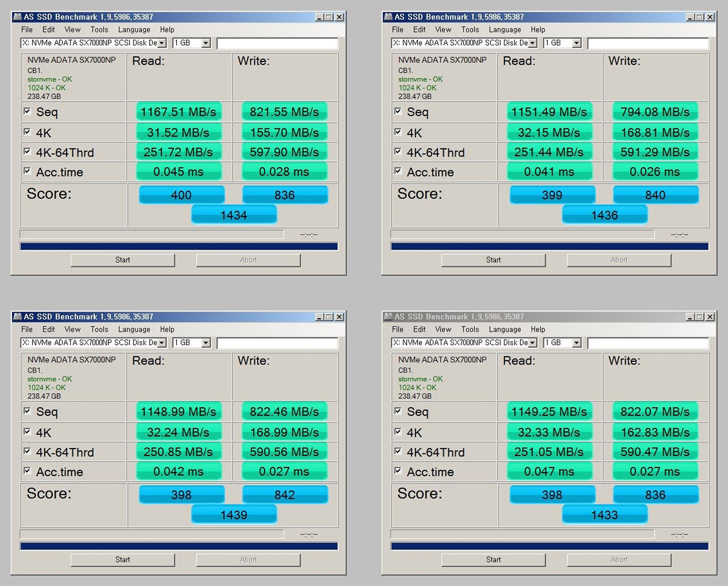The image size is (728, 586).
Task: Open the Language menu in top-right window
Action: [504, 30]
